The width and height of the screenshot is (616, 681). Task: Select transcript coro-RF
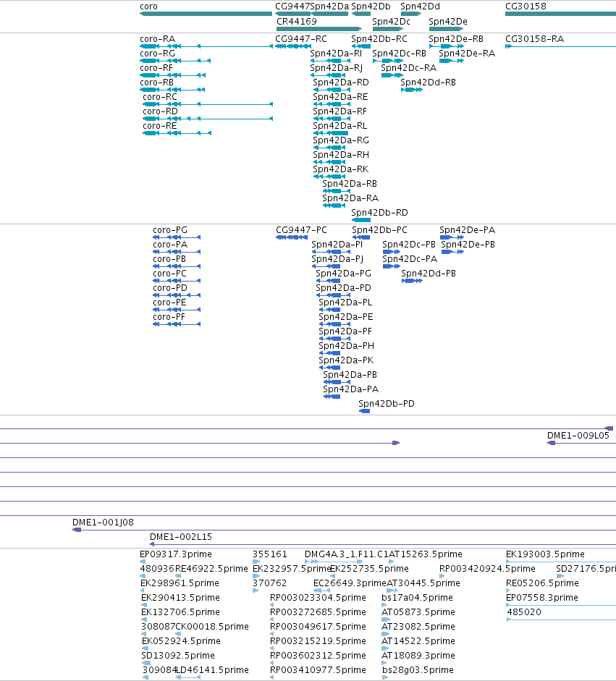pyautogui.click(x=172, y=75)
